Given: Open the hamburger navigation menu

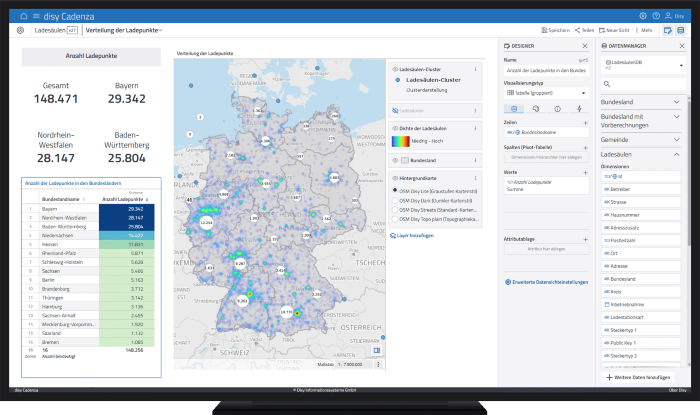Looking at the screenshot, I should tap(36, 16).
